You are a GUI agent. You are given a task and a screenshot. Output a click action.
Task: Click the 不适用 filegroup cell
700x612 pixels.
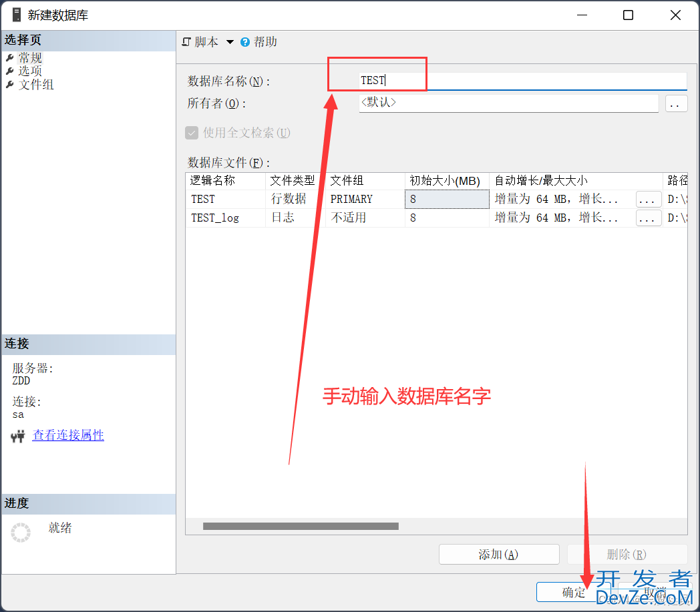(x=365, y=218)
